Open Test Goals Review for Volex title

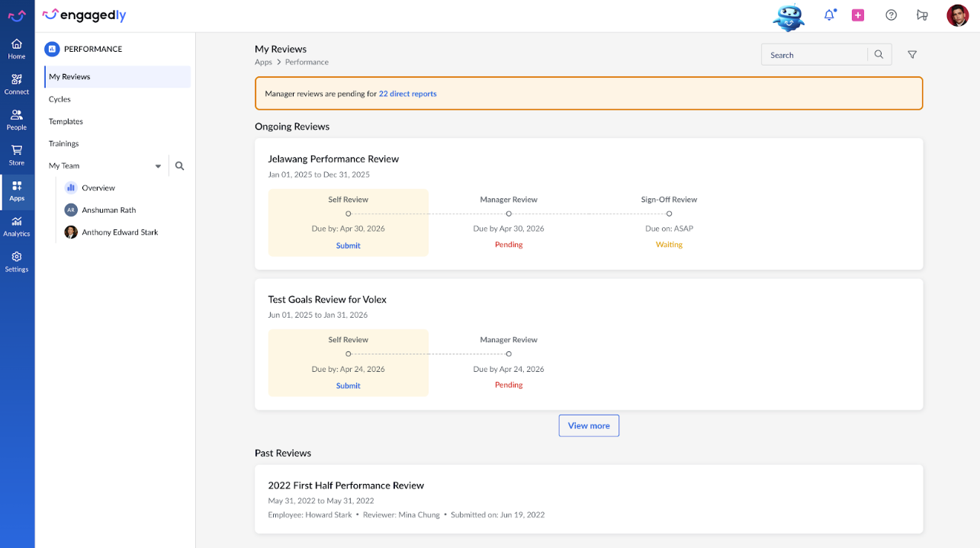tap(327, 299)
